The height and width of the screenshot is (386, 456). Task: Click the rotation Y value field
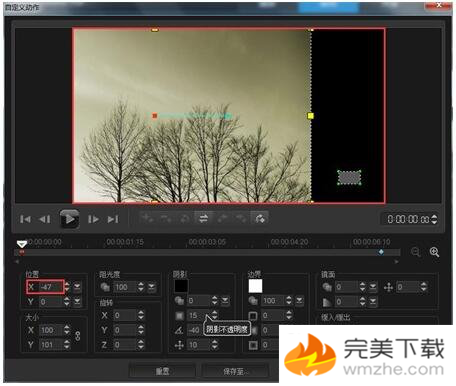(x=124, y=330)
